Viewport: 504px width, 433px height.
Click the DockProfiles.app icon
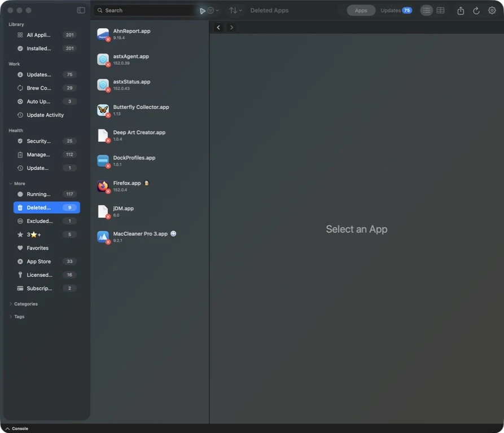pyautogui.click(x=103, y=161)
